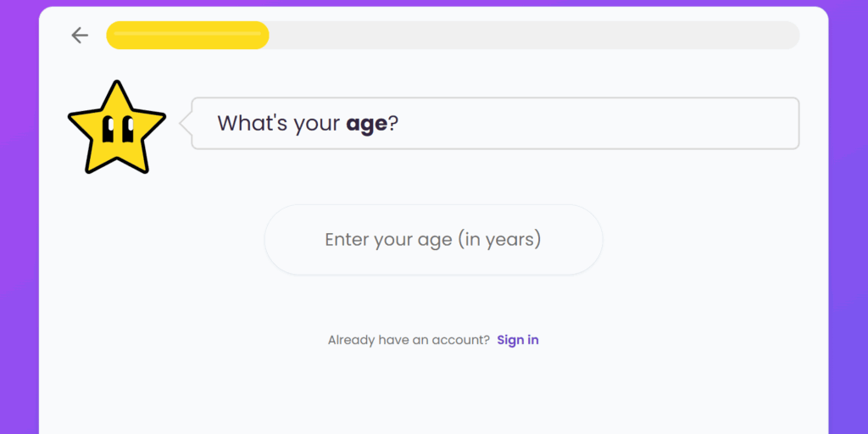Click the gray unfilled progress bar section
The height and width of the screenshot is (434, 868).
point(526,35)
